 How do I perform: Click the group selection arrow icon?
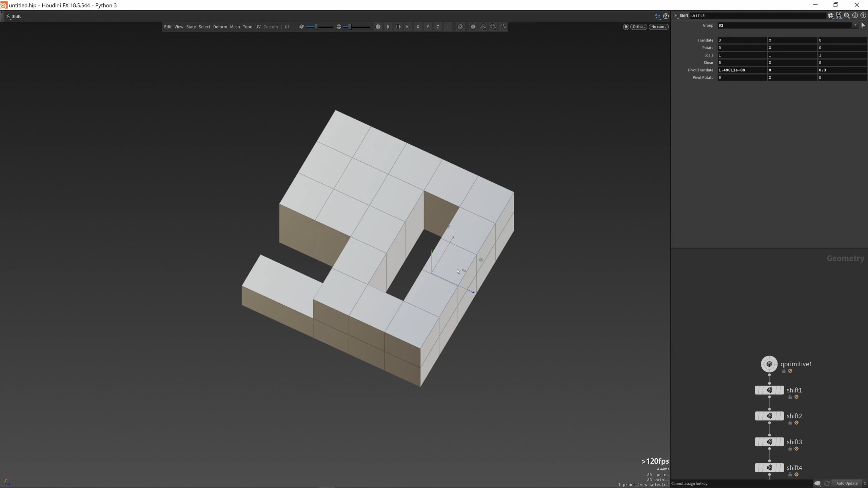863,25
